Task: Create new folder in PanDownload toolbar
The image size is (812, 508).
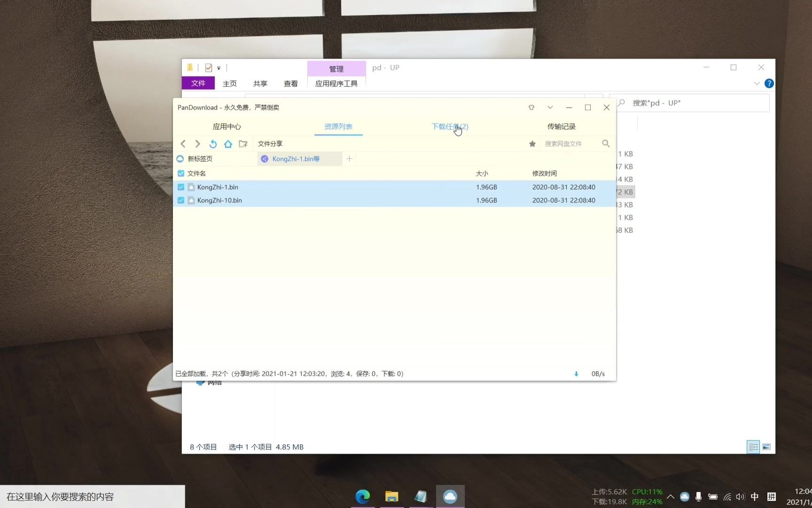Action: pos(243,144)
